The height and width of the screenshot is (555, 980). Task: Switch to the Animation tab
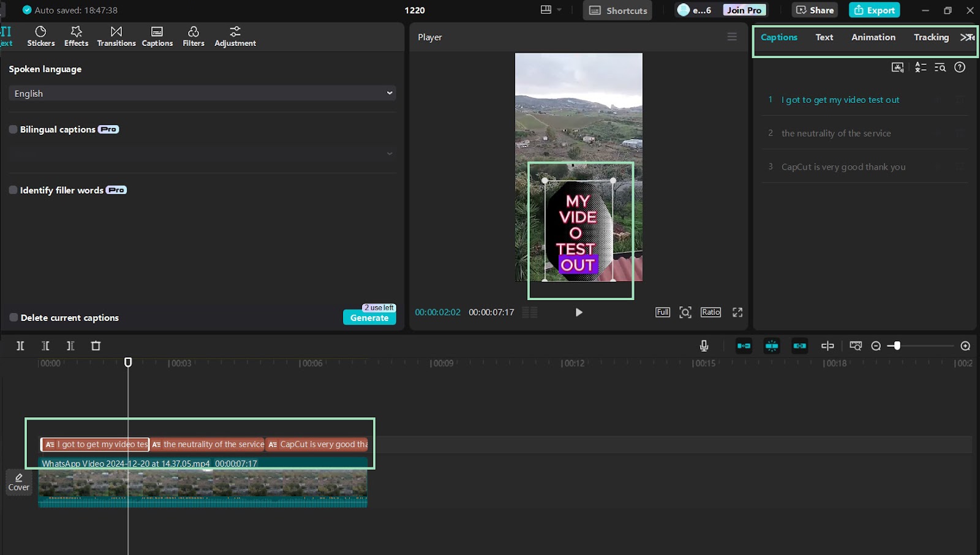click(x=873, y=37)
